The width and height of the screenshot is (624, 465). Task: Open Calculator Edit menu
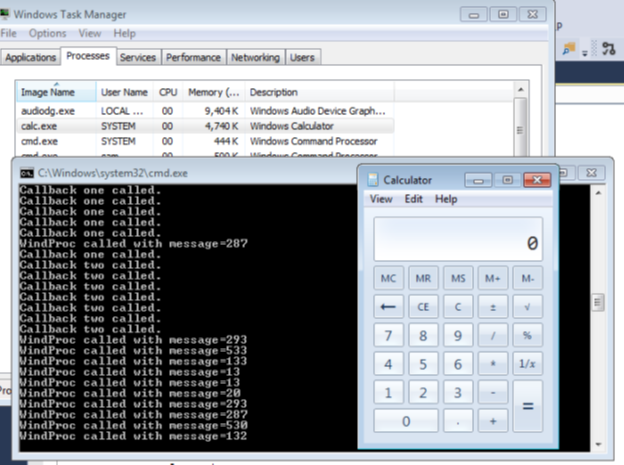point(413,199)
